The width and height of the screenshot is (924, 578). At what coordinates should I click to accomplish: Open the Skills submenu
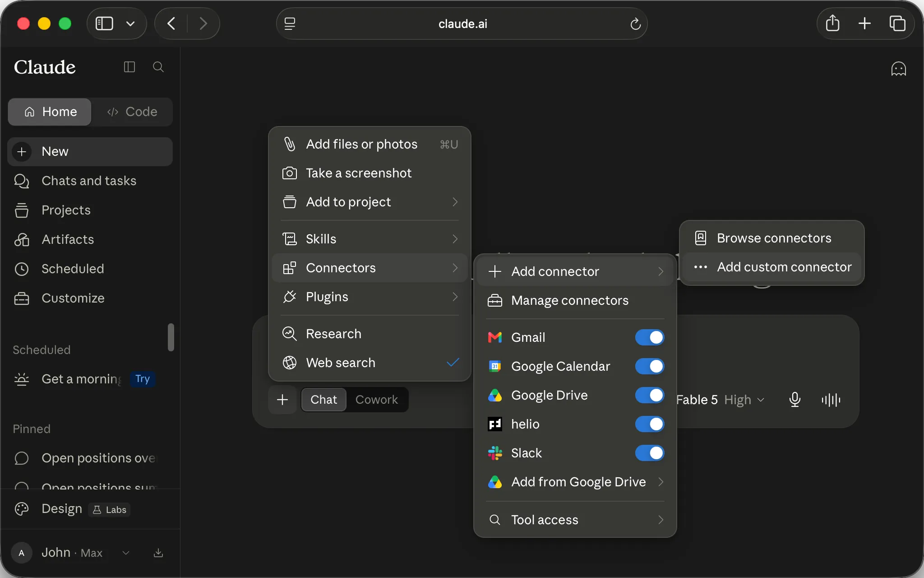[370, 239]
